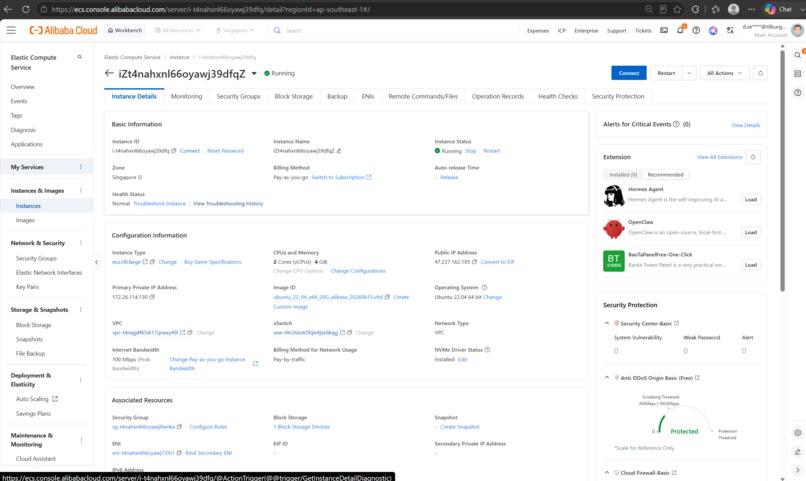Screen dimensions: 806x481
Task: Click the BaoTaPanel extension icon
Action: coord(614,261)
